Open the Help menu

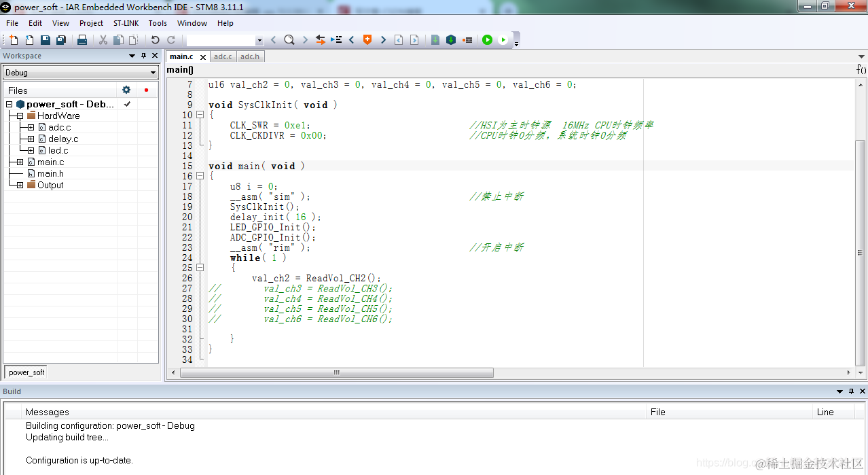[225, 23]
